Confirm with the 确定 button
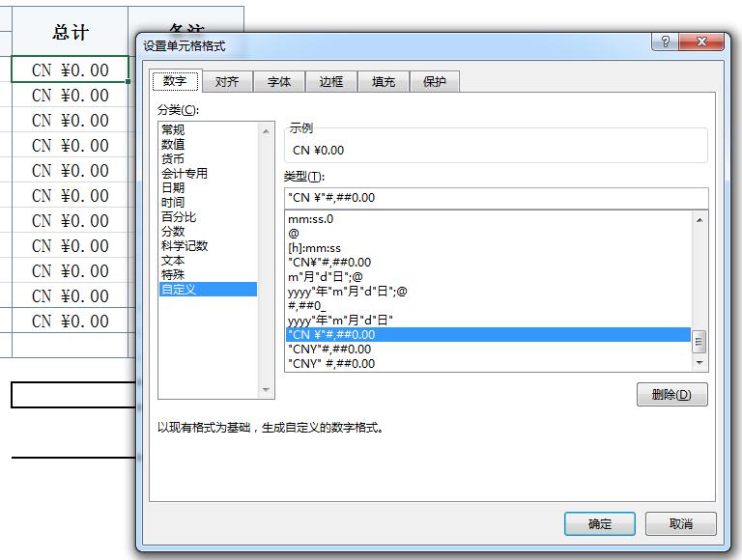Image resolution: width=742 pixels, height=560 pixels. pos(600,523)
